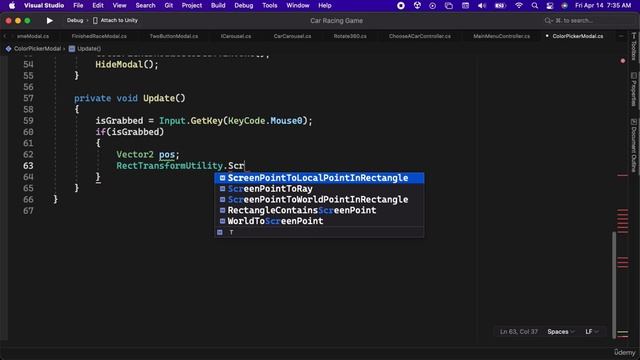640x360 pixels.
Task: Open the File menu
Action: point(78,6)
